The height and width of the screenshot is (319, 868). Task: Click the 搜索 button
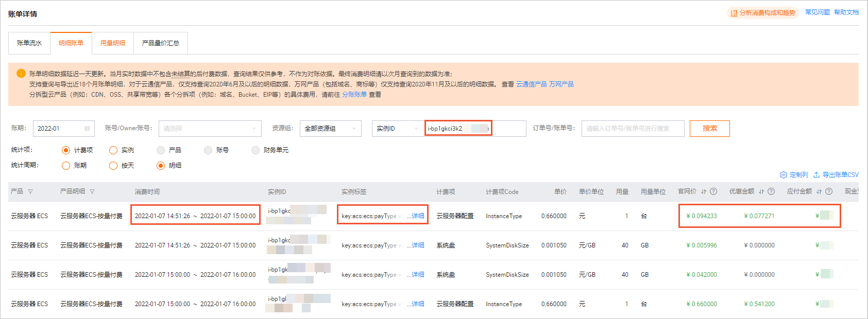pyautogui.click(x=710, y=129)
